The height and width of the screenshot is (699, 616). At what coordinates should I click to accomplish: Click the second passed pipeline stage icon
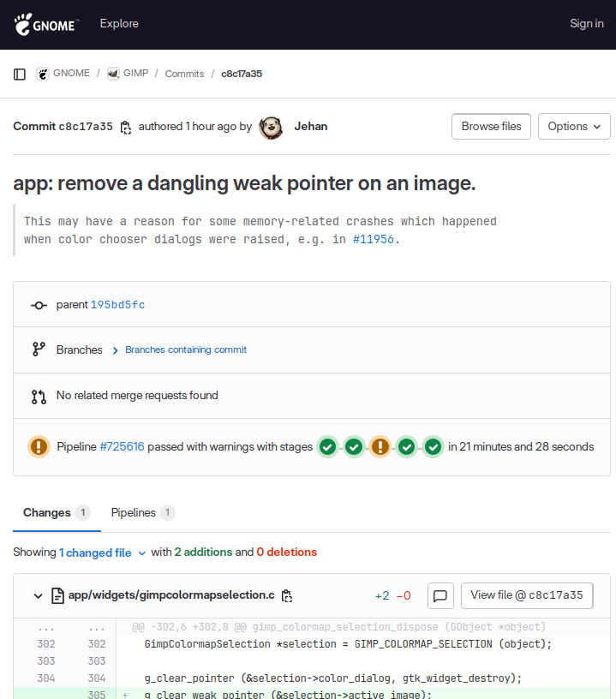pyautogui.click(x=354, y=446)
